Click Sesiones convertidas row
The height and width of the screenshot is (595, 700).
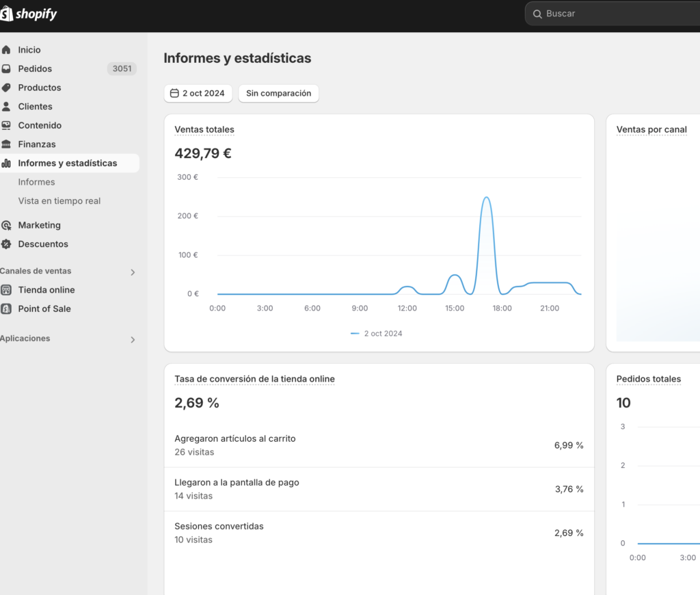click(x=379, y=533)
